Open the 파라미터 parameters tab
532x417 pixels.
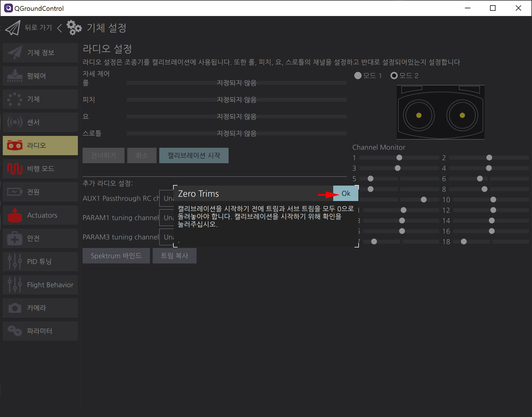[40, 331]
